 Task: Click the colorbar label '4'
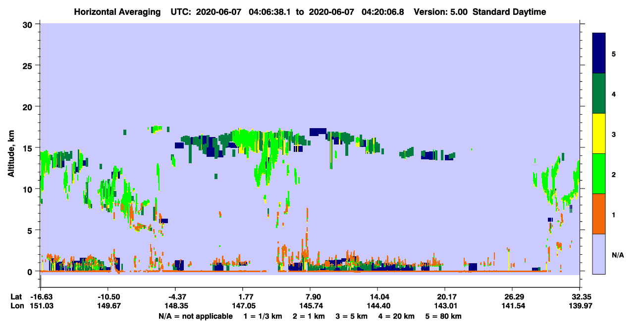(614, 94)
